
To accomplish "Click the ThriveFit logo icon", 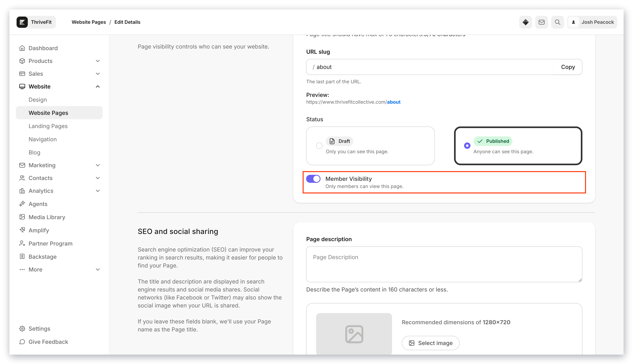I will tap(22, 22).
